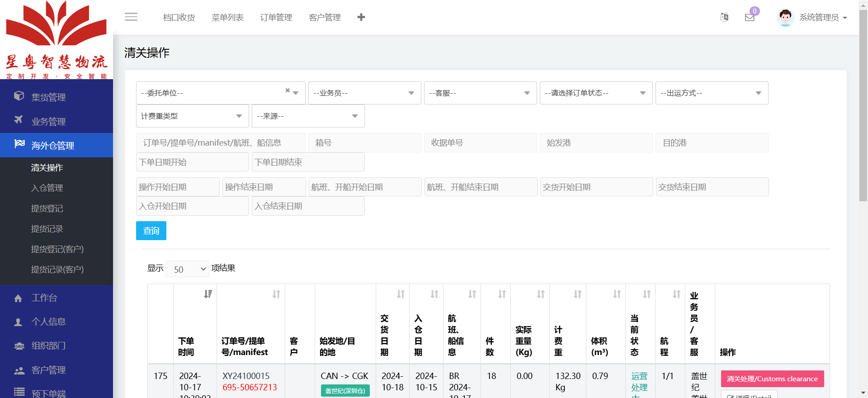Screen dimensions: 868x398
Task: Focus the 订单号/提单号/manifest search field
Action: pos(221,143)
